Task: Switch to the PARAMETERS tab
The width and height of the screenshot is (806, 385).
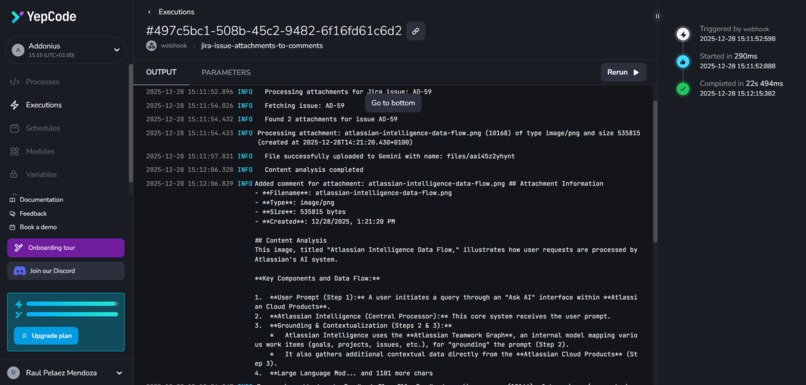Action: coord(226,72)
